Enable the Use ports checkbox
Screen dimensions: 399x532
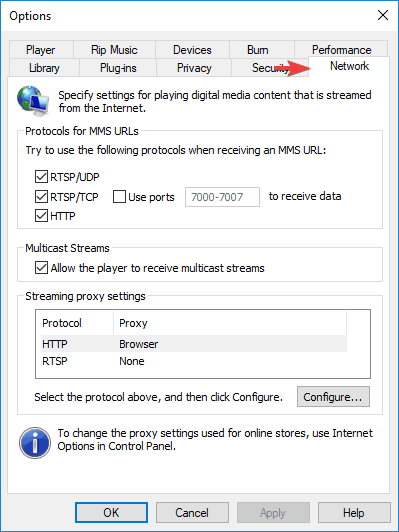pyautogui.click(x=119, y=196)
